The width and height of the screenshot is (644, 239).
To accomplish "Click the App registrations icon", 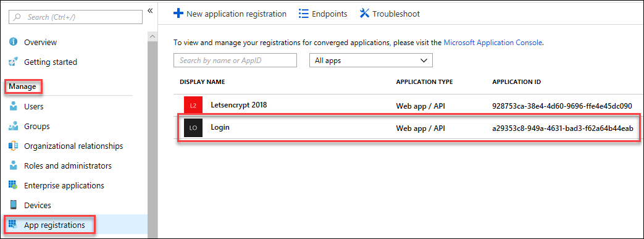I will pyautogui.click(x=13, y=225).
